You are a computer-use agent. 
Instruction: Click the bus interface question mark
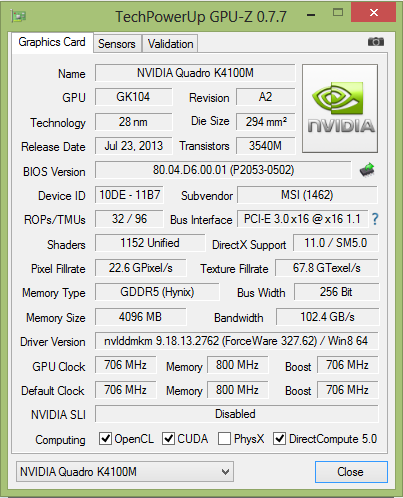pyautogui.click(x=375, y=219)
